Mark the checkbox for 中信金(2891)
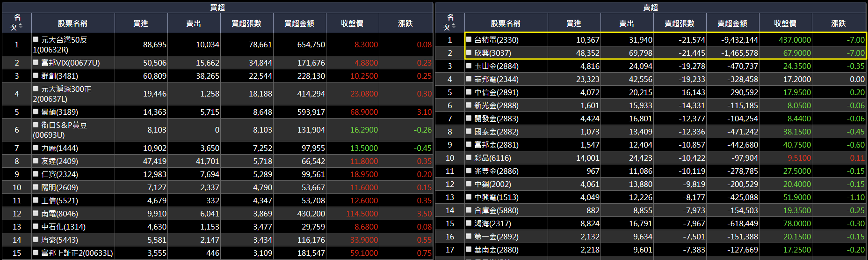Viewport: 868px width, 260px height. pos(469,92)
